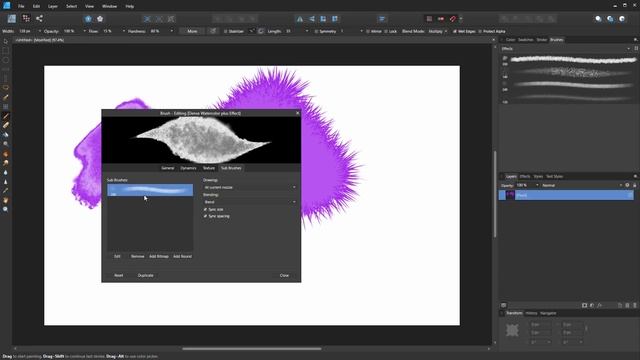640x360 pixels.
Task: Open the Width value dropdown
Action: (x=40, y=31)
